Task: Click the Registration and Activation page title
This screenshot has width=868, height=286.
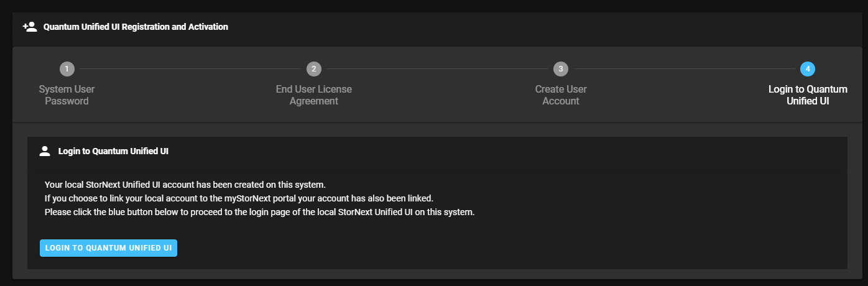Action: click(x=136, y=27)
